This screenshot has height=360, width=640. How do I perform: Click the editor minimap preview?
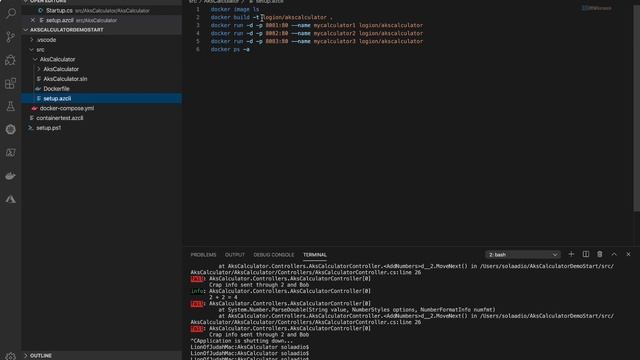[596, 8]
